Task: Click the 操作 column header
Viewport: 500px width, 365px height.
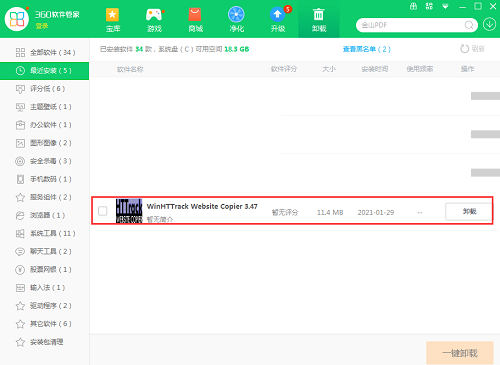Action: (x=467, y=69)
